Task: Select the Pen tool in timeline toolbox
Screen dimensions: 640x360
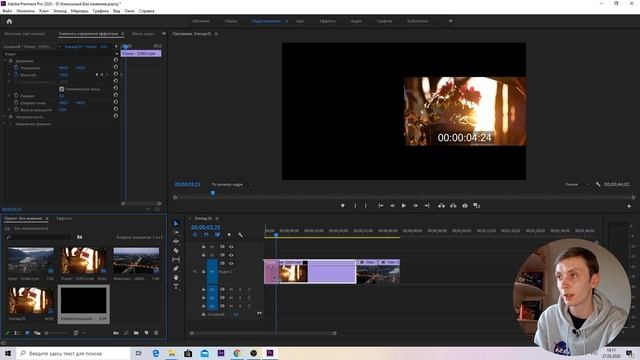Action: click(x=176, y=269)
